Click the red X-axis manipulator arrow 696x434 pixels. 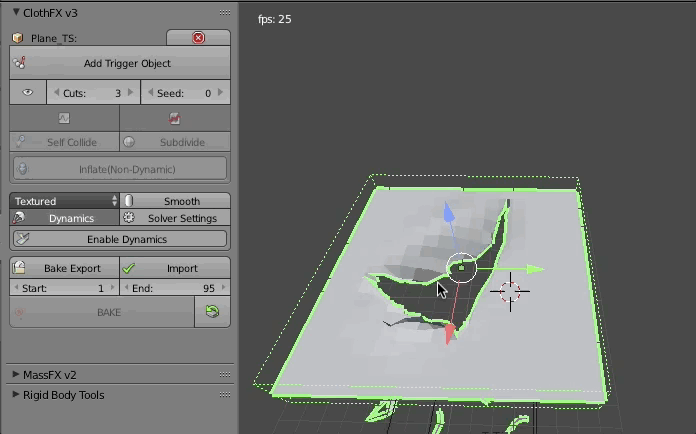click(450, 334)
